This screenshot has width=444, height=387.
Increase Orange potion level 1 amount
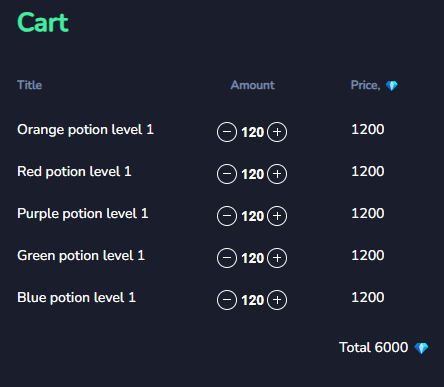[277, 132]
